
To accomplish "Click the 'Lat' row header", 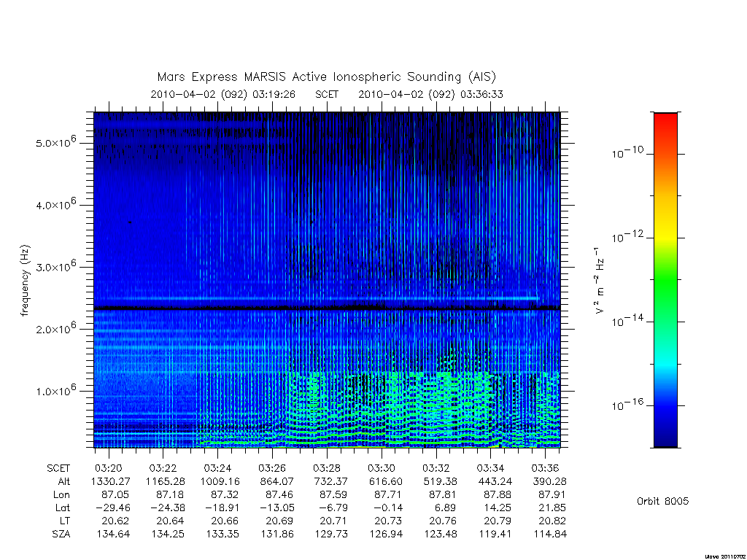I will click(x=63, y=507).
